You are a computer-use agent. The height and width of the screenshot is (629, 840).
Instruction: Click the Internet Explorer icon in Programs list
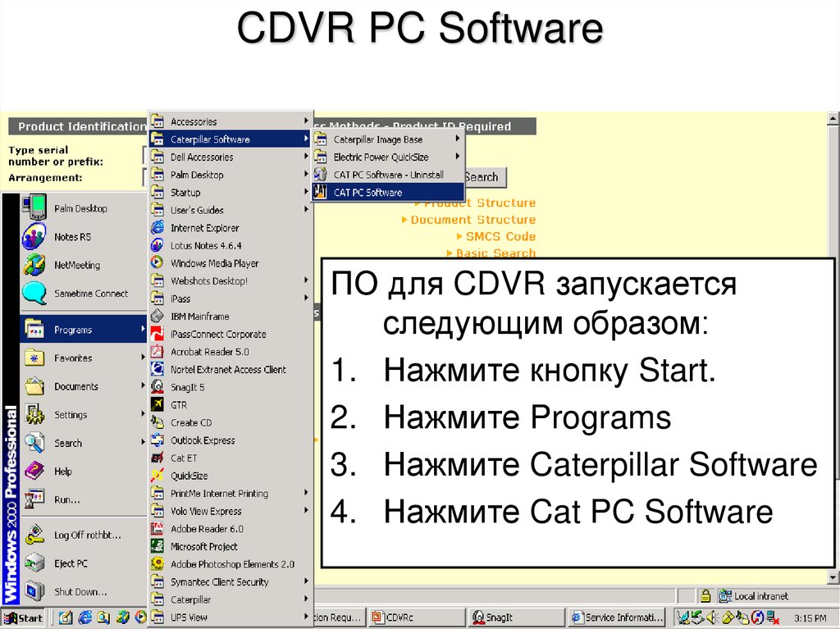tap(157, 228)
